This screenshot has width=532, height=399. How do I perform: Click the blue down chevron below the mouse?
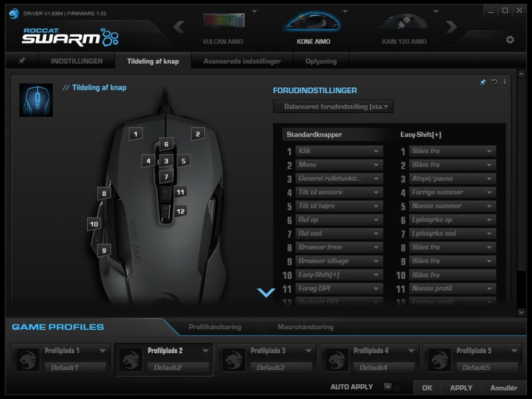[266, 293]
